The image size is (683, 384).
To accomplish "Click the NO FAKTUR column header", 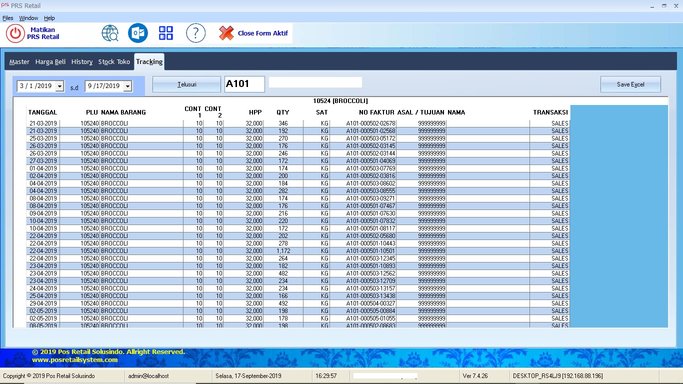I will click(376, 112).
